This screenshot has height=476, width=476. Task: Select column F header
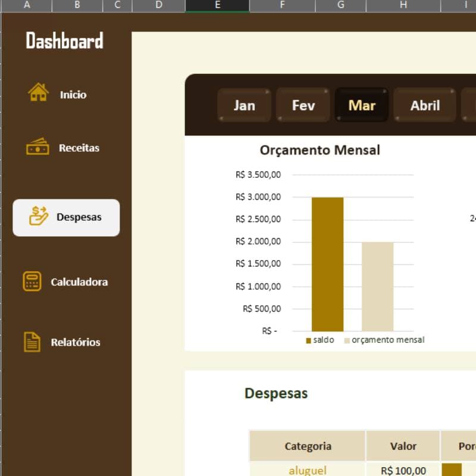pos(282,5)
